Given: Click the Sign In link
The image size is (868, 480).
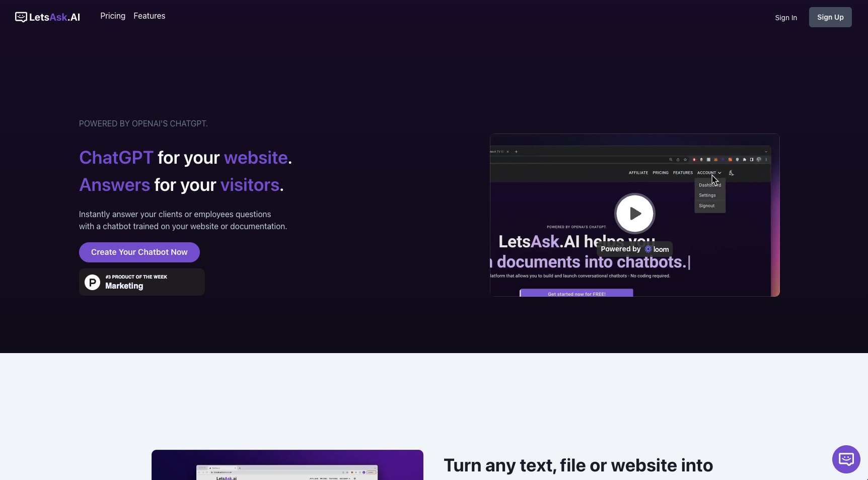Looking at the screenshot, I should coord(786,18).
